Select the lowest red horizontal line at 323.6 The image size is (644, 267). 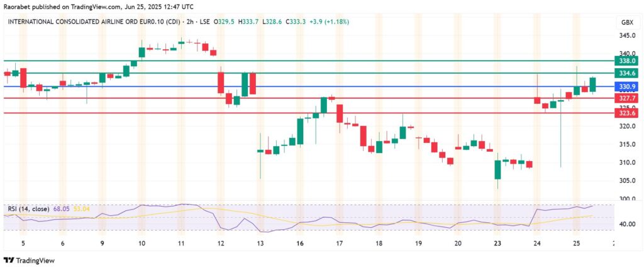(x=314, y=113)
